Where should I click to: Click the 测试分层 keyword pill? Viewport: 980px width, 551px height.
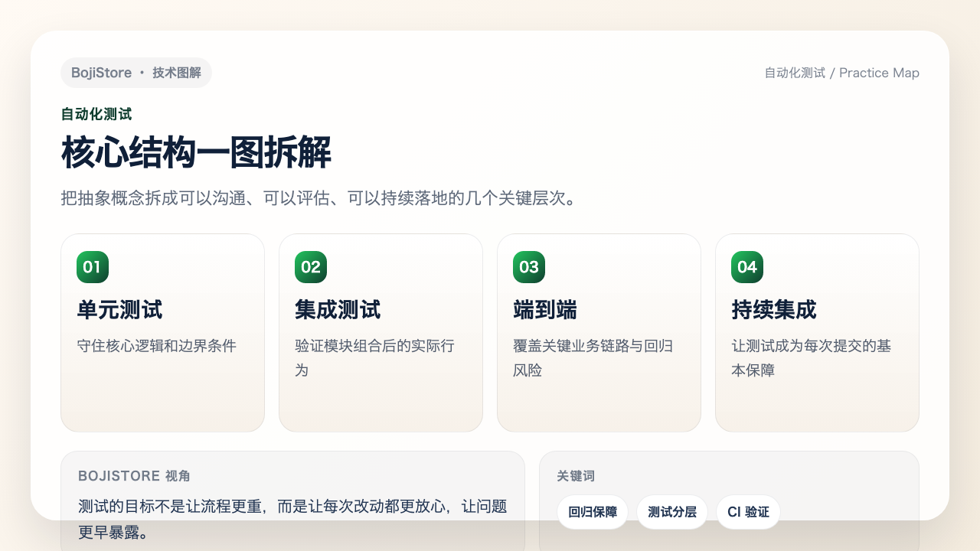(672, 512)
